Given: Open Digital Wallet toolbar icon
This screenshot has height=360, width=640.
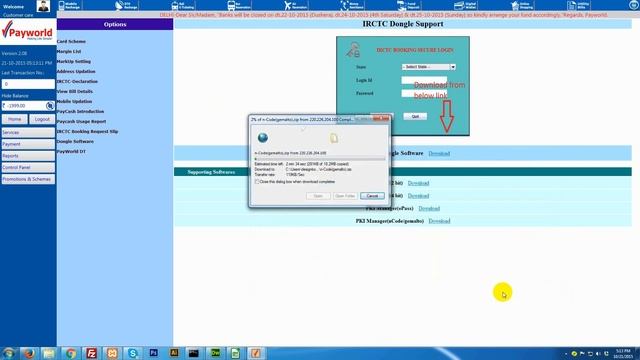Looking at the screenshot, I should click(x=465, y=6).
